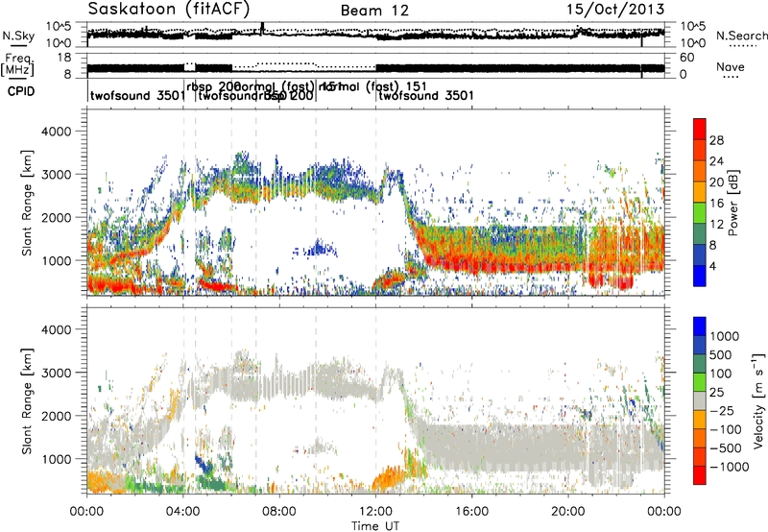Pick the red top segment of power colorbar
This screenshot has height=532, width=768.
(700, 129)
